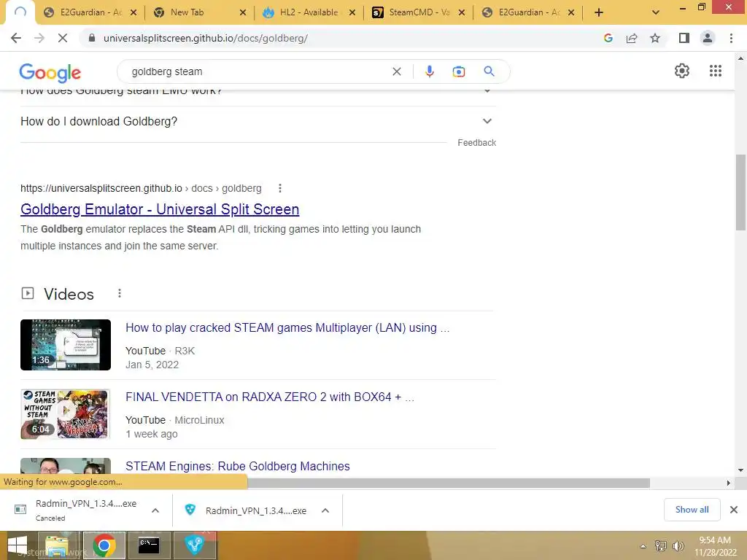Open Chrome's three-dot menu

tap(731, 38)
